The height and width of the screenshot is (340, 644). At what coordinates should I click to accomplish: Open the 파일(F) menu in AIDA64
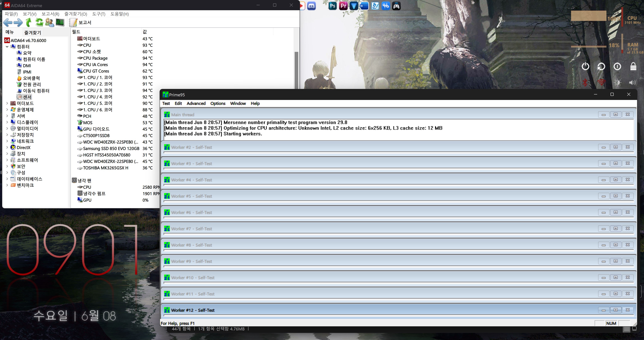[11, 14]
